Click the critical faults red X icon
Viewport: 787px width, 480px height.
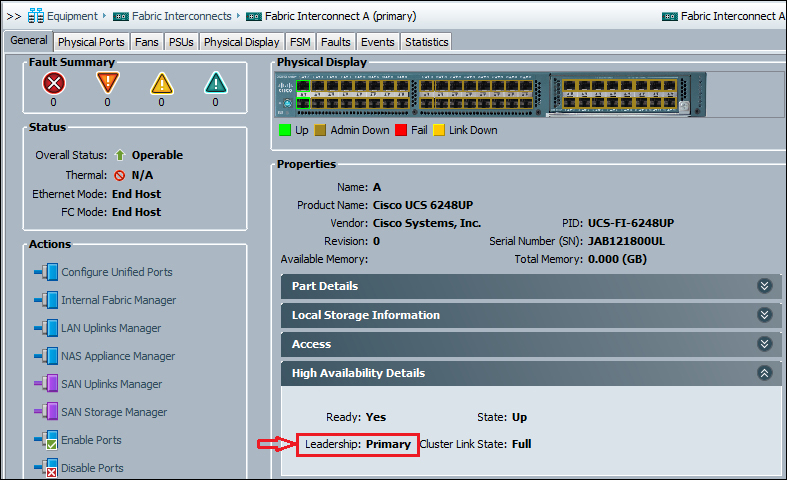54,83
